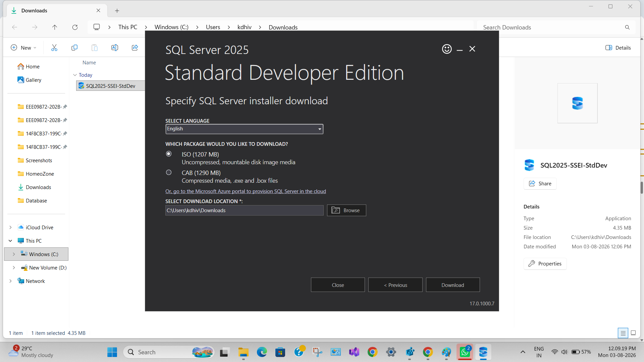
Task: Click the weather widget on the taskbar
Action: [31, 352]
